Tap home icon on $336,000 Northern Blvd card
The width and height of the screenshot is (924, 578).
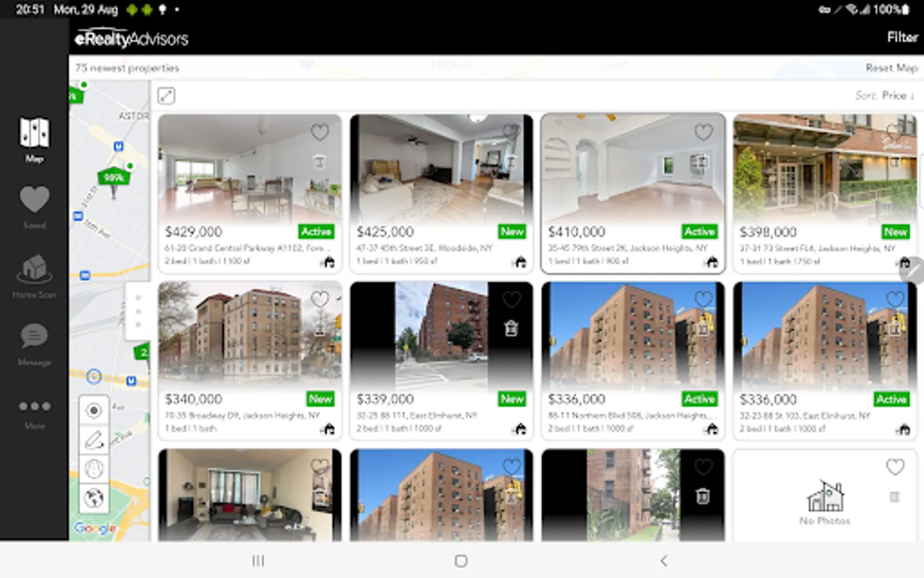point(711,428)
